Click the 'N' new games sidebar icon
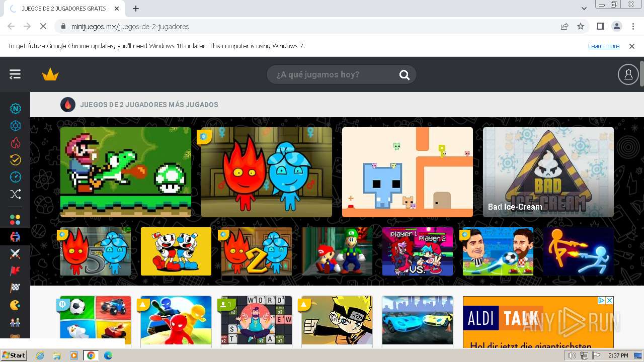Screen dimensions: 644x362 pos(16,109)
